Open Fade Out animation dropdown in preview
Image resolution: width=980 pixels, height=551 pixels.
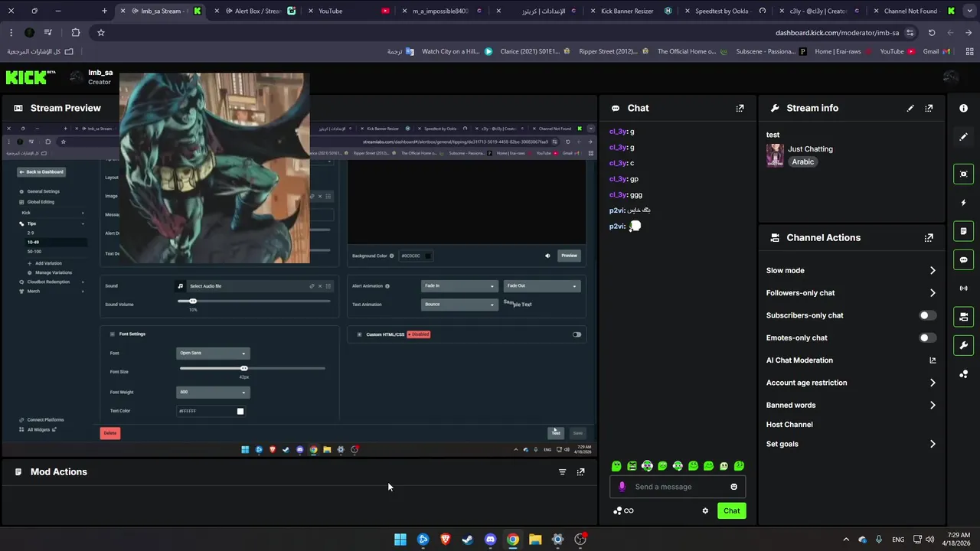[x=541, y=286]
